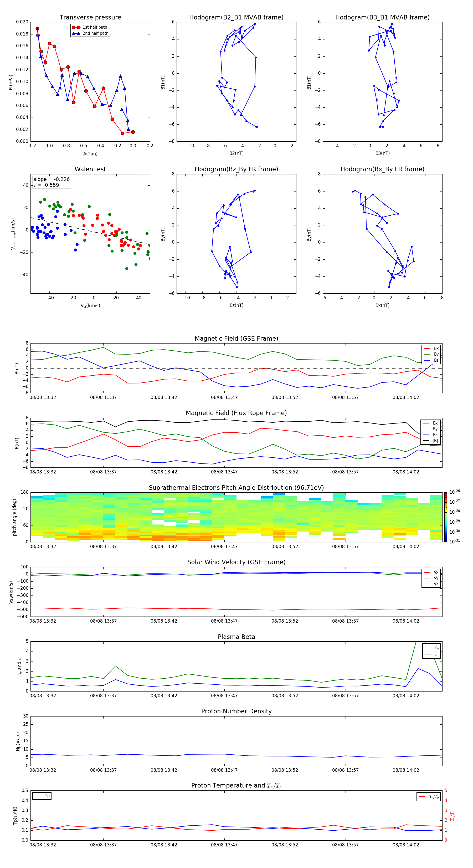Click the '10^-31' colorbar tick label
This screenshot has width=473, height=868.
[x=455, y=542]
